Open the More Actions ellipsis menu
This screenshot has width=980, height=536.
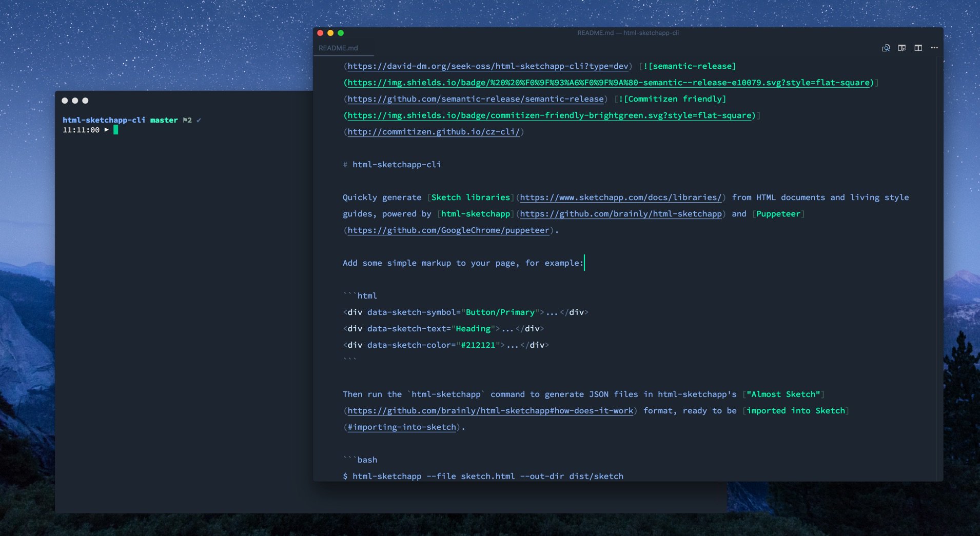pos(934,48)
